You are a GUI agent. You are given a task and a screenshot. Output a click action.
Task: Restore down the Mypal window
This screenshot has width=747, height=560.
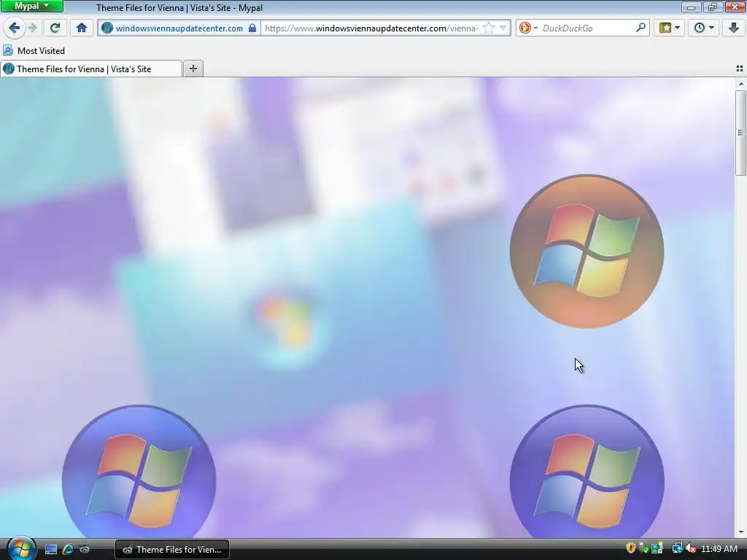[x=712, y=7]
